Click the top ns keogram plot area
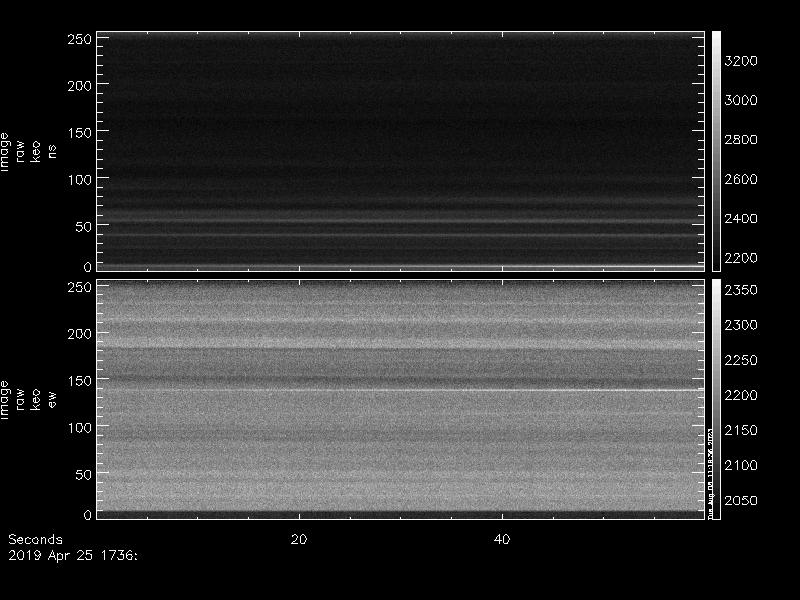The image size is (800, 600). coord(401,152)
